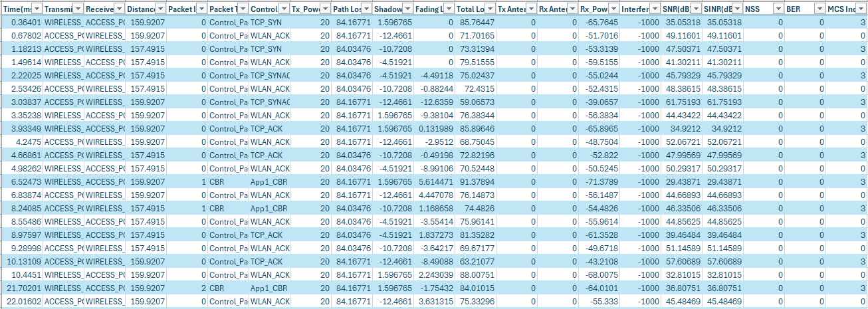Expand the Receiver column filter

[119, 9]
